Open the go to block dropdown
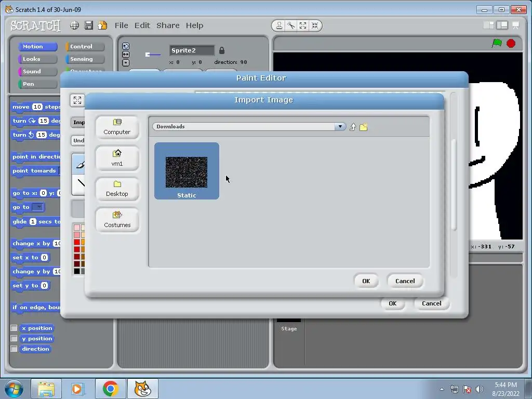The height and width of the screenshot is (399, 532). pyautogui.click(x=37, y=207)
